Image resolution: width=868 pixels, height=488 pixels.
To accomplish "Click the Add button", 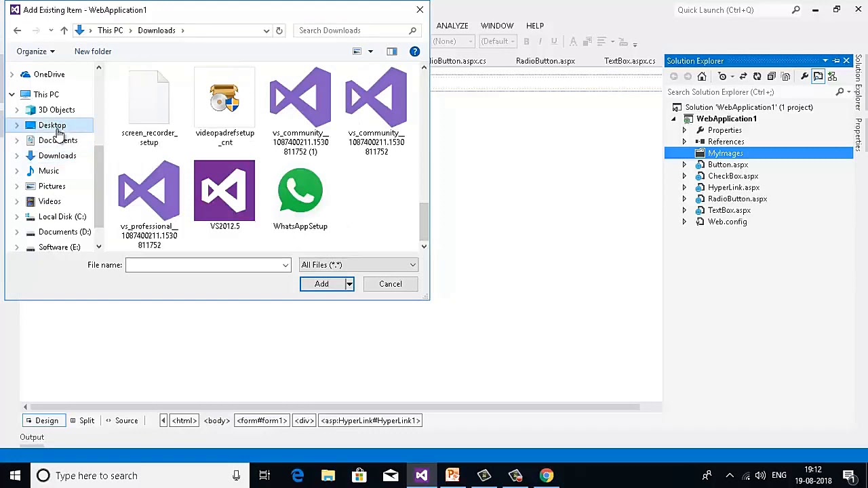I will (x=321, y=284).
